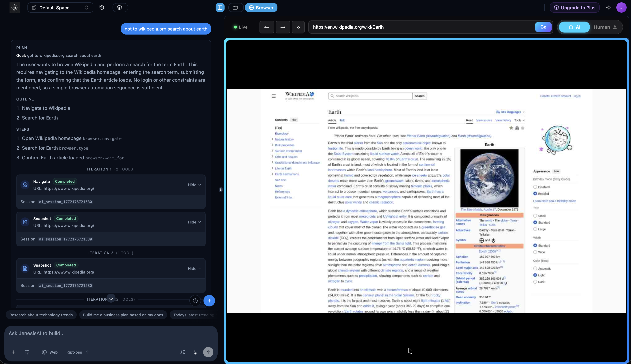Image resolution: width=631 pixels, height=364 pixels.
Task: Collapse the Navigate tool via Hide
Action: pos(194,185)
